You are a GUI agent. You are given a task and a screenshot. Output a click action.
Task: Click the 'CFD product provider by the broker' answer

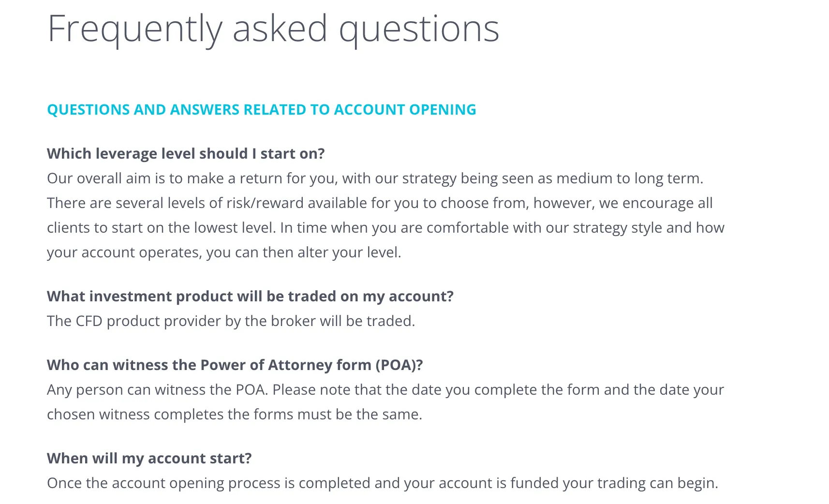pyautogui.click(x=231, y=321)
